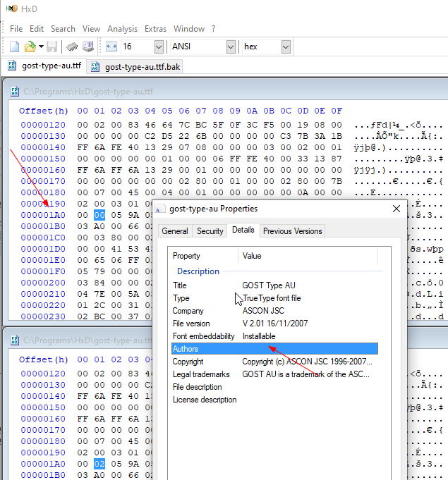The height and width of the screenshot is (480, 448).
Task: Open the Search menu
Action: [x=63, y=29]
